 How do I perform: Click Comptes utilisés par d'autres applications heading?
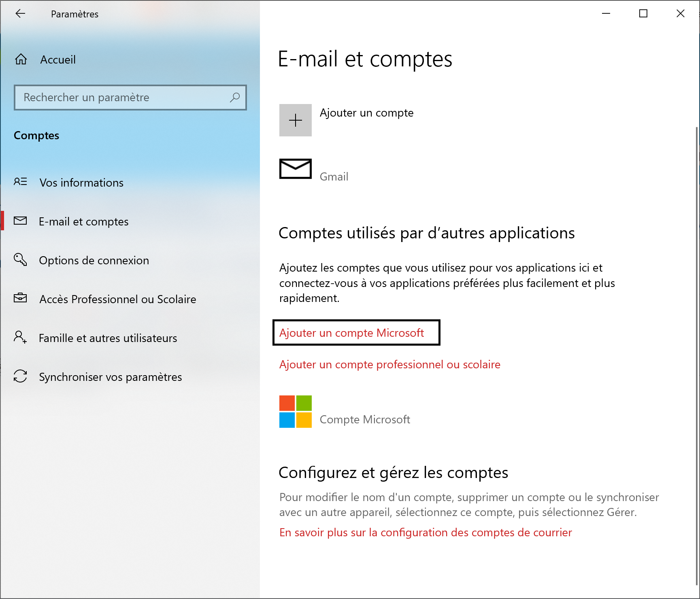[x=427, y=233]
